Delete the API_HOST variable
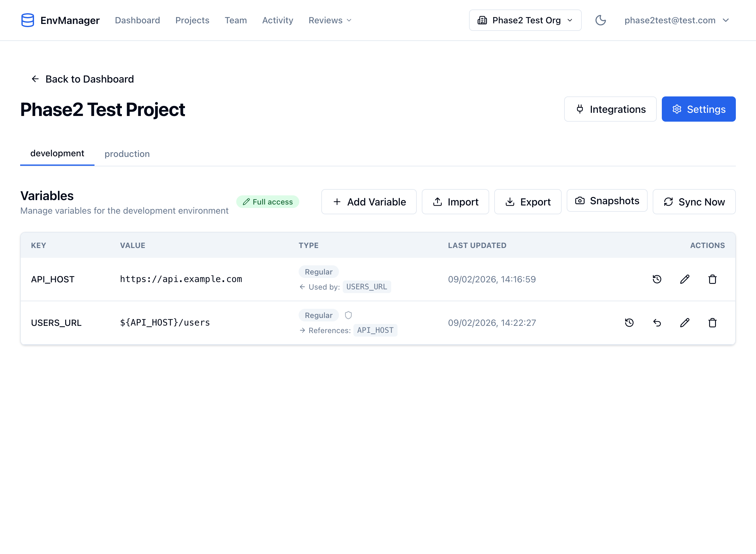This screenshot has height=554, width=756. click(x=713, y=279)
